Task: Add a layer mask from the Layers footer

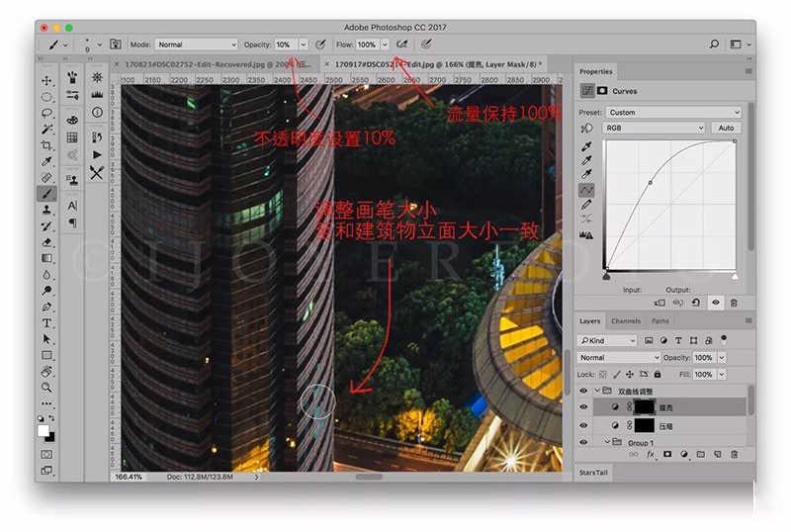Action: click(x=667, y=454)
